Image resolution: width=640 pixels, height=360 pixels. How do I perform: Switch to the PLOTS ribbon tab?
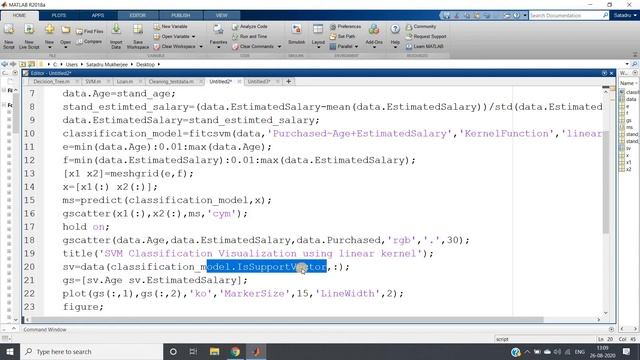(x=59, y=16)
